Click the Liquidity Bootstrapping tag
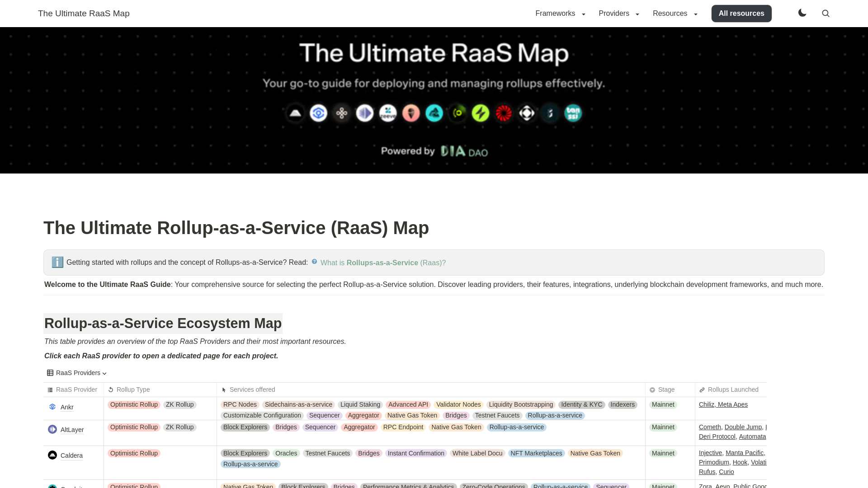This screenshot has width=868, height=488. pyautogui.click(x=521, y=404)
